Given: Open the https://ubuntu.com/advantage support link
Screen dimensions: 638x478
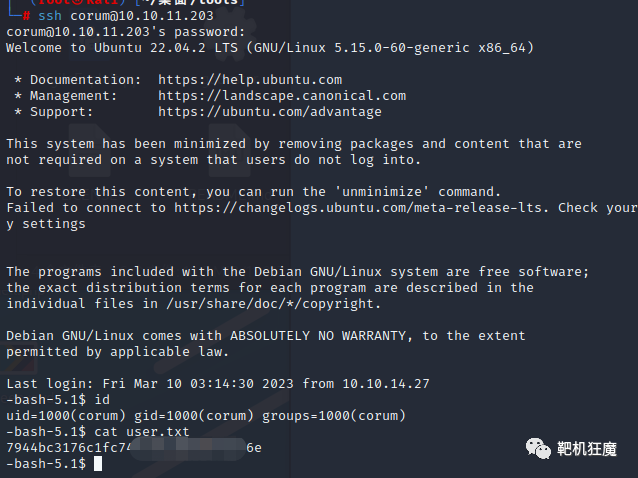Looking at the screenshot, I should [270, 112].
